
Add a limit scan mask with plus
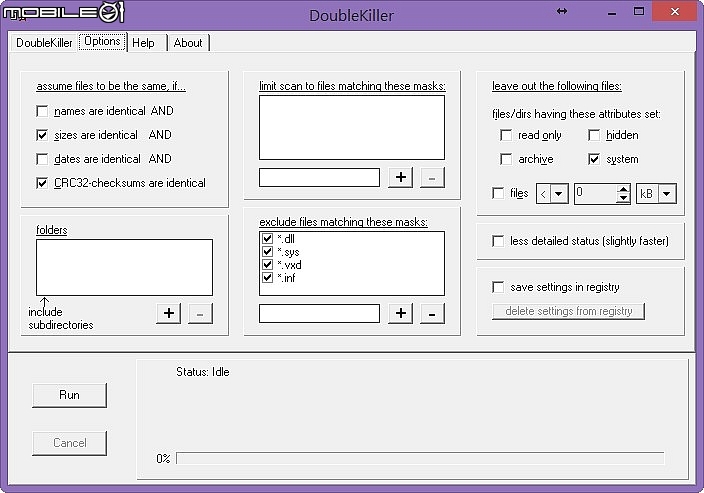tap(400, 177)
